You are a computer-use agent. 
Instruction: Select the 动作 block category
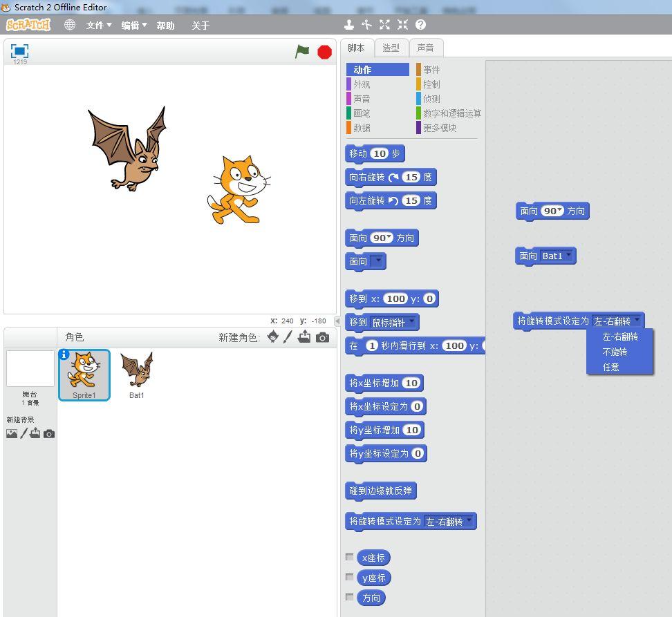pos(377,69)
